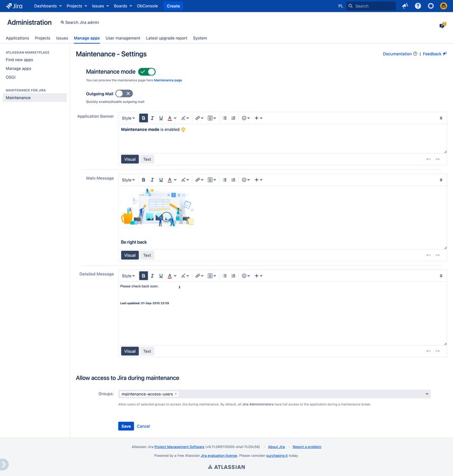Undo in the Main Message editor
Image resolution: width=453 pixels, height=476 pixels.
click(x=429, y=255)
